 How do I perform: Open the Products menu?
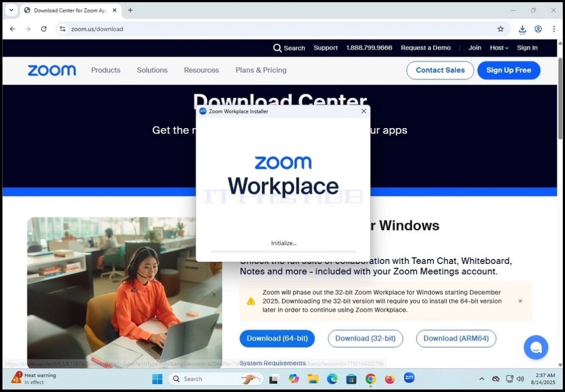point(106,70)
